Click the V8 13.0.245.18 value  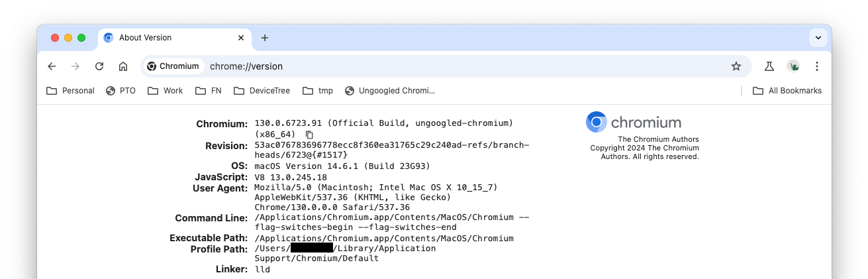click(291, 178)
